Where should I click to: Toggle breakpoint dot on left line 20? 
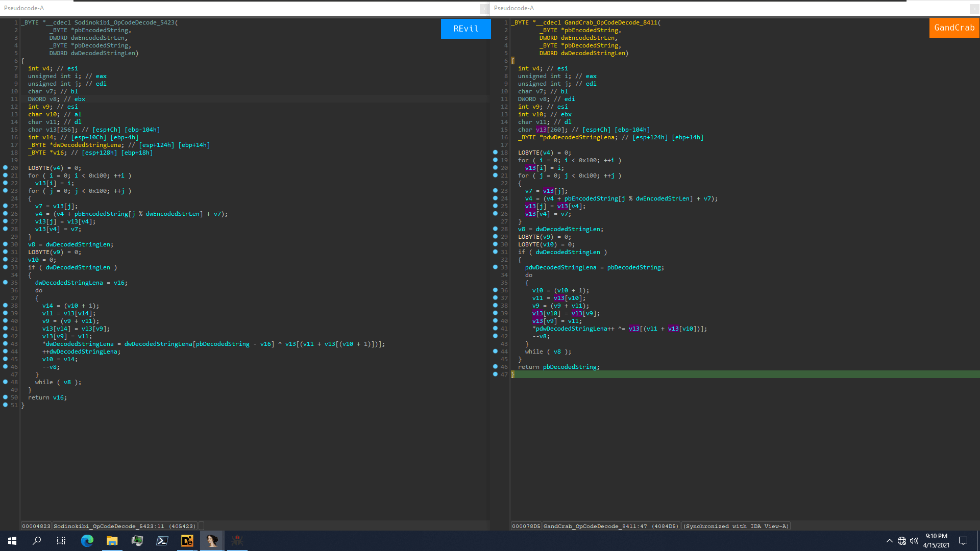tap(6, 168)
